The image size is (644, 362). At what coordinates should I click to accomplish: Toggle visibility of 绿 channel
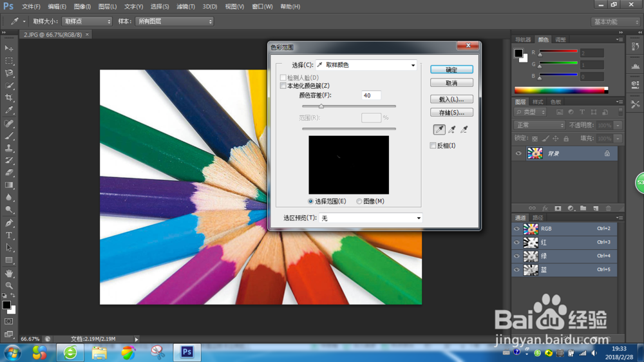(x=516, y=256)
